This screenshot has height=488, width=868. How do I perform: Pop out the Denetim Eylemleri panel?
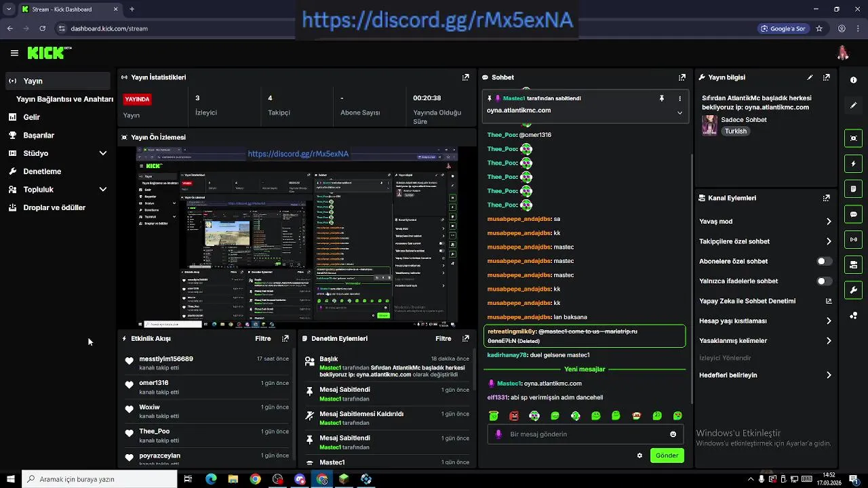[465, 338]
